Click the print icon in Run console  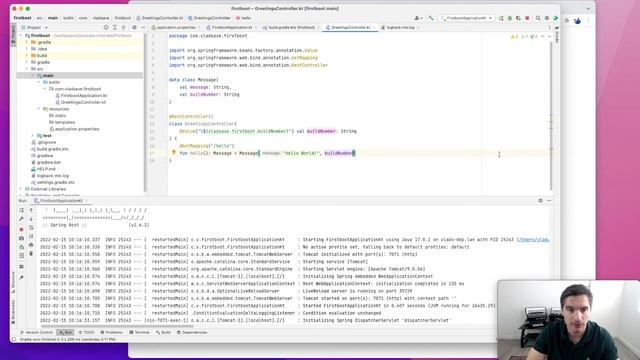tap(31, 245)
